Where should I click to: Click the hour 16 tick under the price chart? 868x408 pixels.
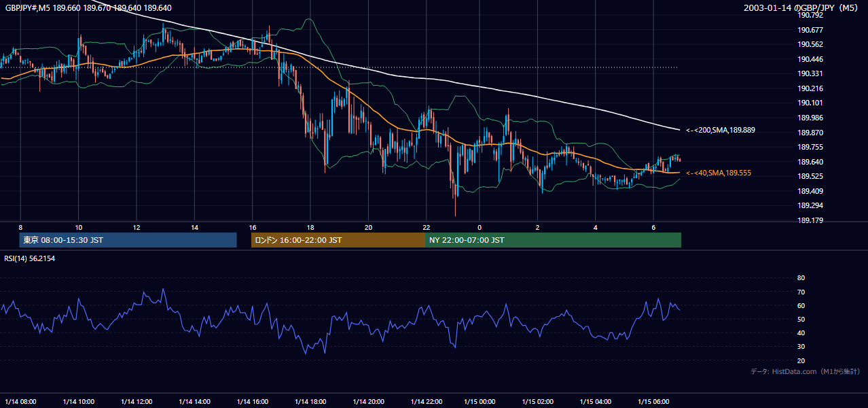pyautogui.click(x=253, y=227)
